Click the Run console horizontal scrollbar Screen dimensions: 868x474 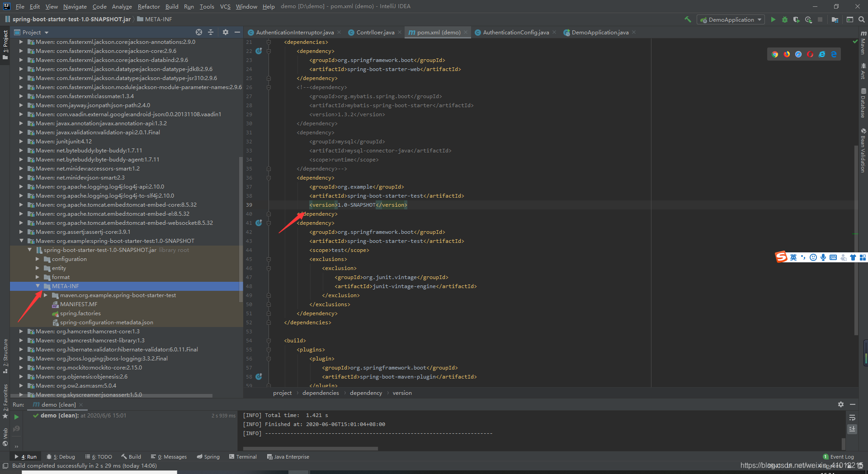pyautogui.click(x=310, y=449)
